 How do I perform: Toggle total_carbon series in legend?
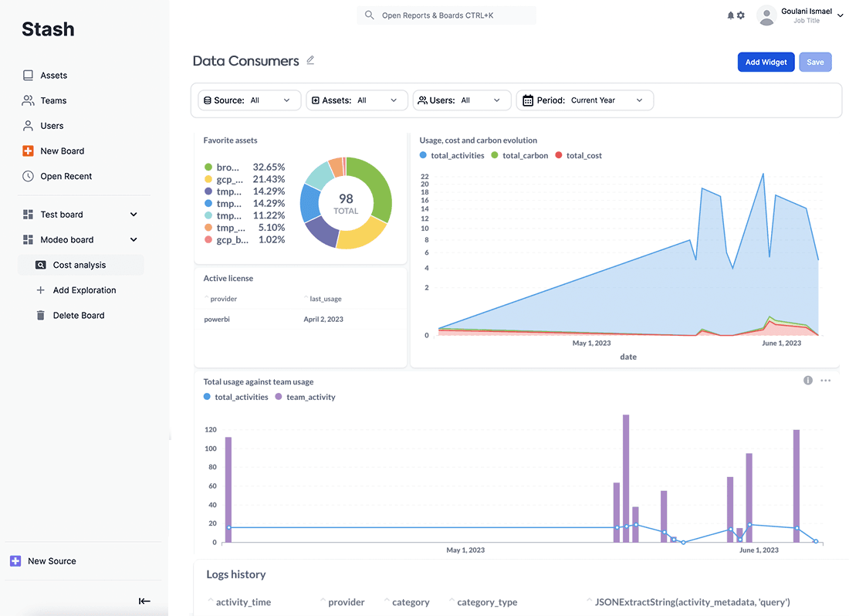[519, 156]
